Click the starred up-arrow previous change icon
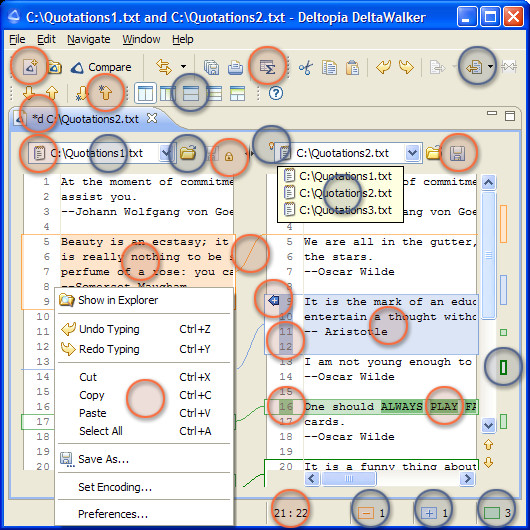 point(105,92)
